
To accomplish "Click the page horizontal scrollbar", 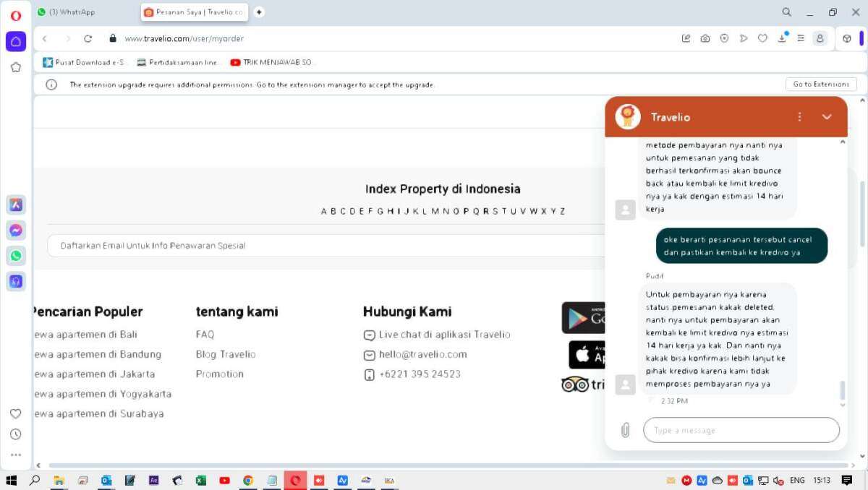I will 448,465.
